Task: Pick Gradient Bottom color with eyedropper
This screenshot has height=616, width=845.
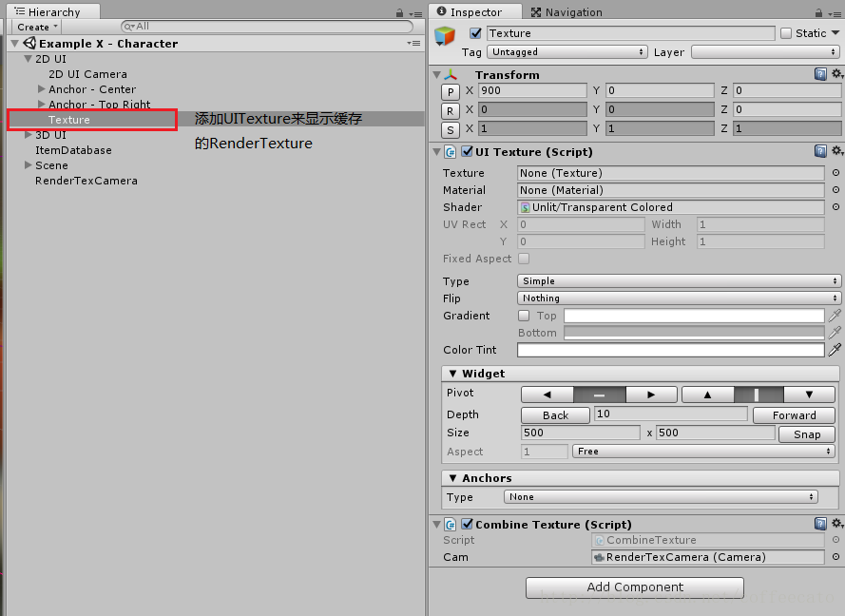Action: 835,333
